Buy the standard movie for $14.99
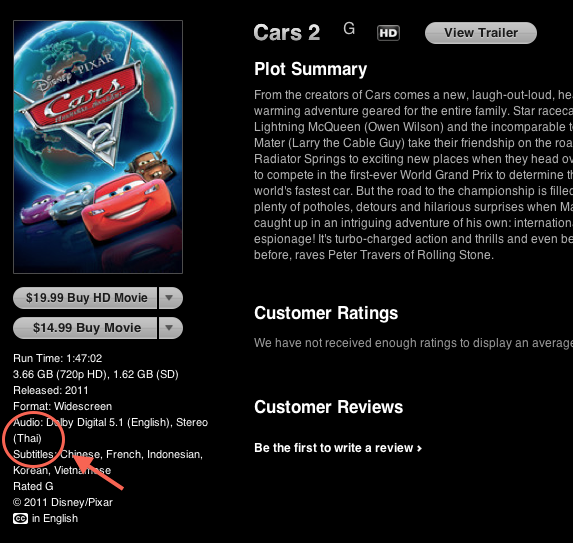 (x=85, y=328)
